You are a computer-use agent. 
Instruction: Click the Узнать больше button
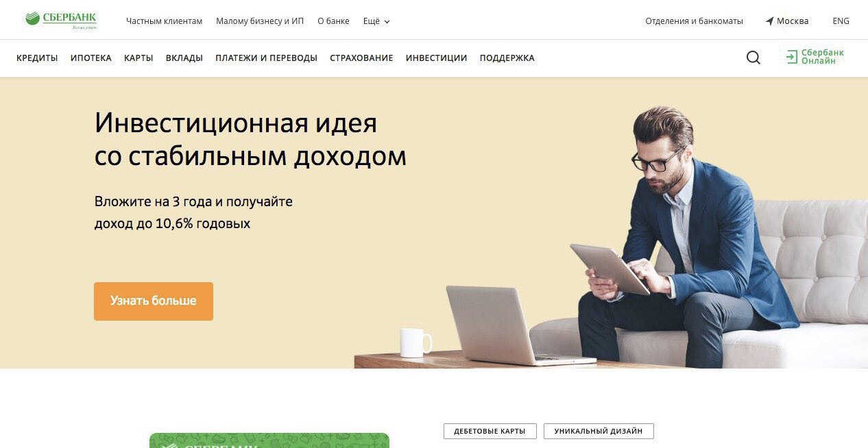(x=154, y=301)
